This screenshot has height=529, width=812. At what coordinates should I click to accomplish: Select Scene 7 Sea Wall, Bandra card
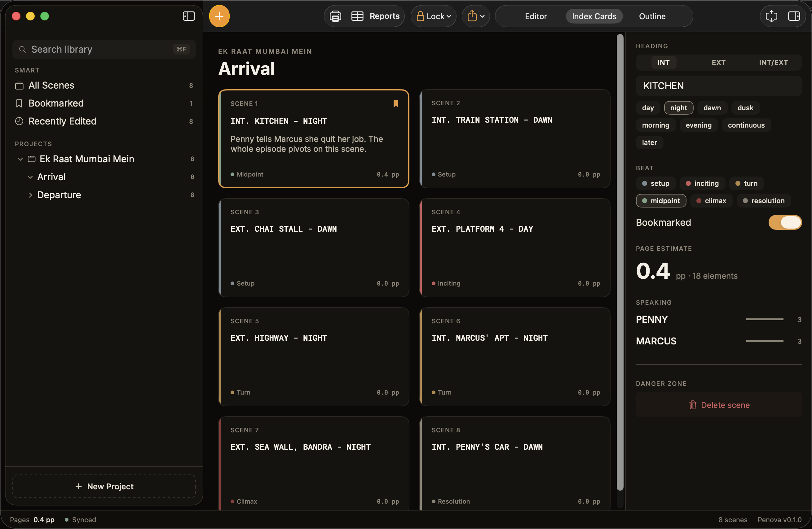[314, 464]
